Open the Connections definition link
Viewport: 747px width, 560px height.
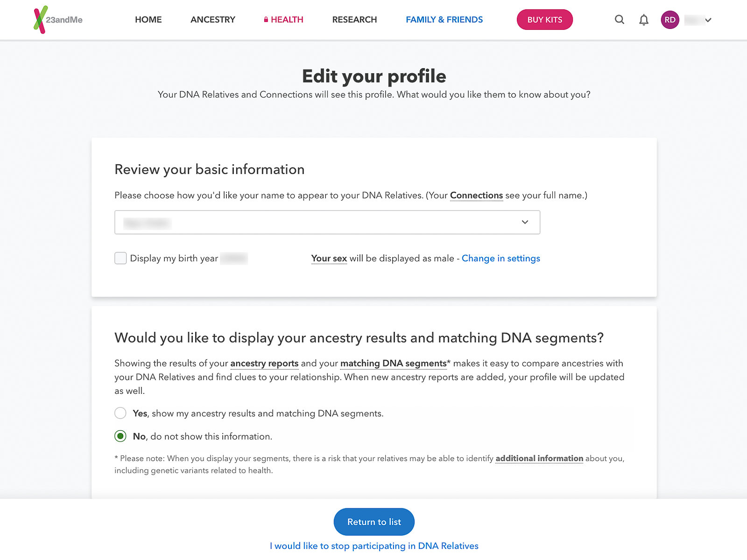click(x=476, y=195)
